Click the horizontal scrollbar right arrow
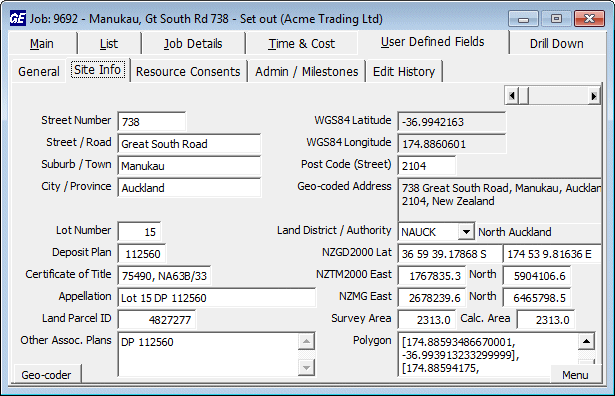Screen dimensions: 615x396 point(593,96)
